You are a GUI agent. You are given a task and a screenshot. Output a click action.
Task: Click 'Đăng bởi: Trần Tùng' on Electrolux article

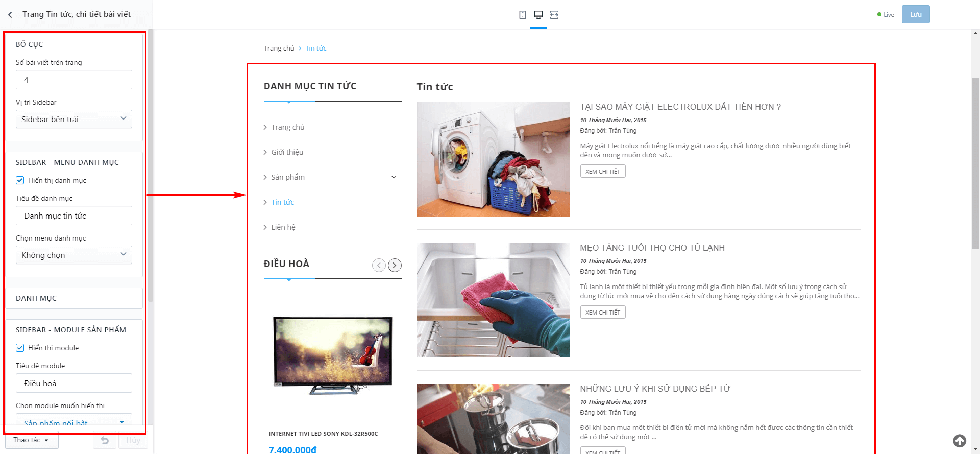click(608, 131)
